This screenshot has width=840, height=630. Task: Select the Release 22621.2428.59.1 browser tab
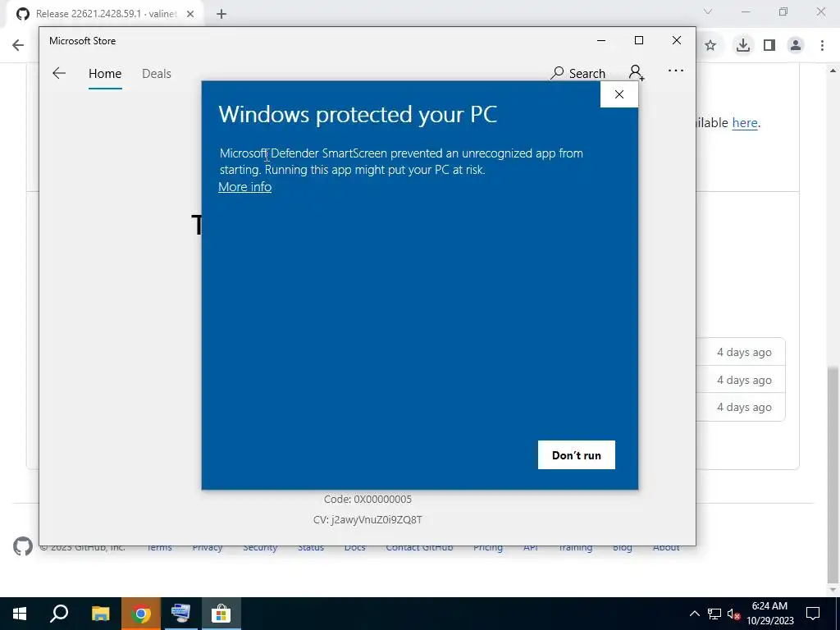pyautogui.click(x=106, y=14)
